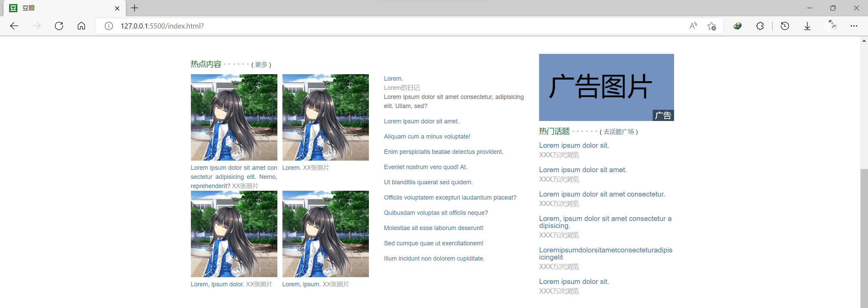Click the Lorem的日记 subtitle text
The image size is (868, 308).
[x=402, y=88]
